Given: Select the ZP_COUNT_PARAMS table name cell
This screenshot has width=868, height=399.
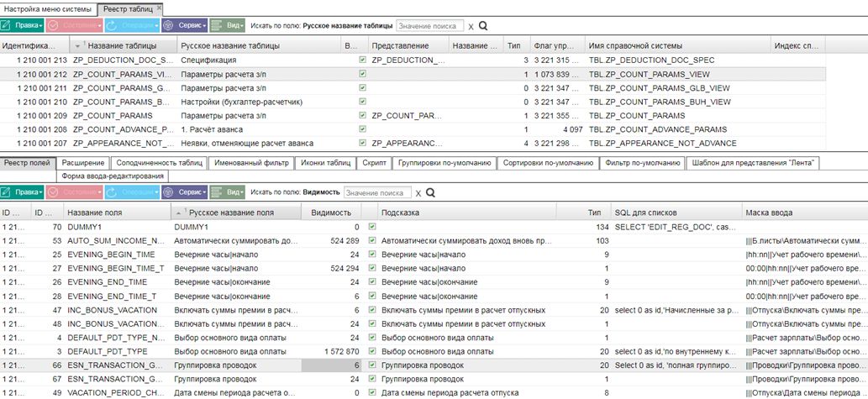Looking at the screenshot, I should coord(122,115).
